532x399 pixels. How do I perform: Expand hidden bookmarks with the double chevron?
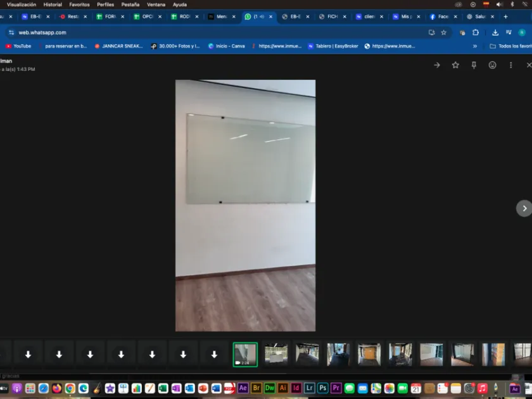pyautogui.click(x=475, y=46)
